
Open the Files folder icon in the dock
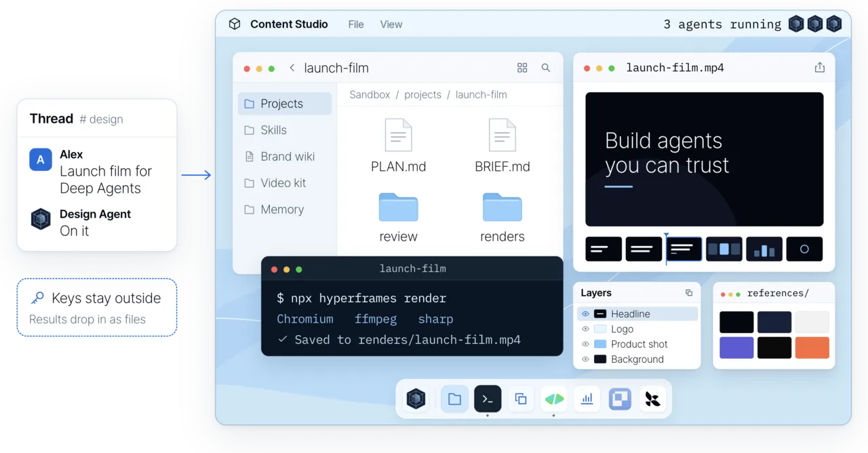point(454,399)
